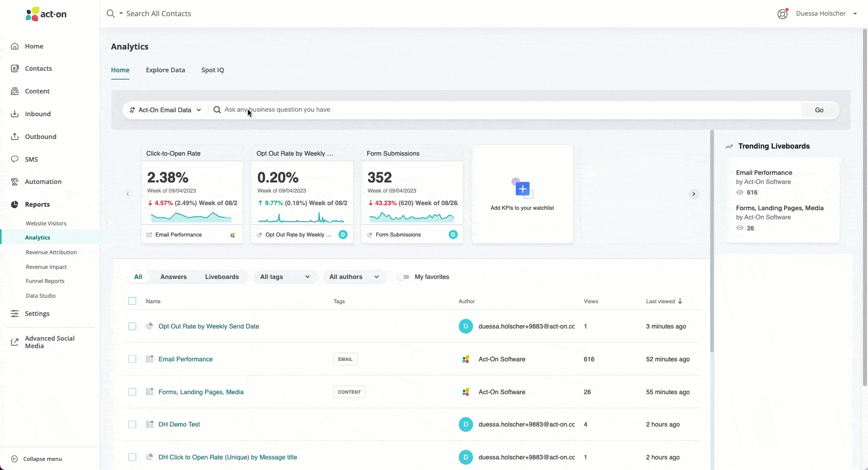Open the Click-to-Open Rate KPI card

(x=192, y=195)
